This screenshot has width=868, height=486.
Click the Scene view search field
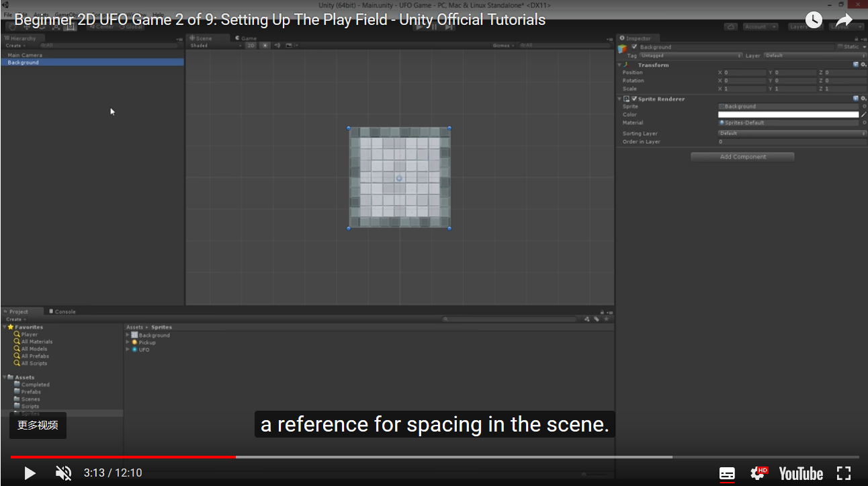coord(564,46)
